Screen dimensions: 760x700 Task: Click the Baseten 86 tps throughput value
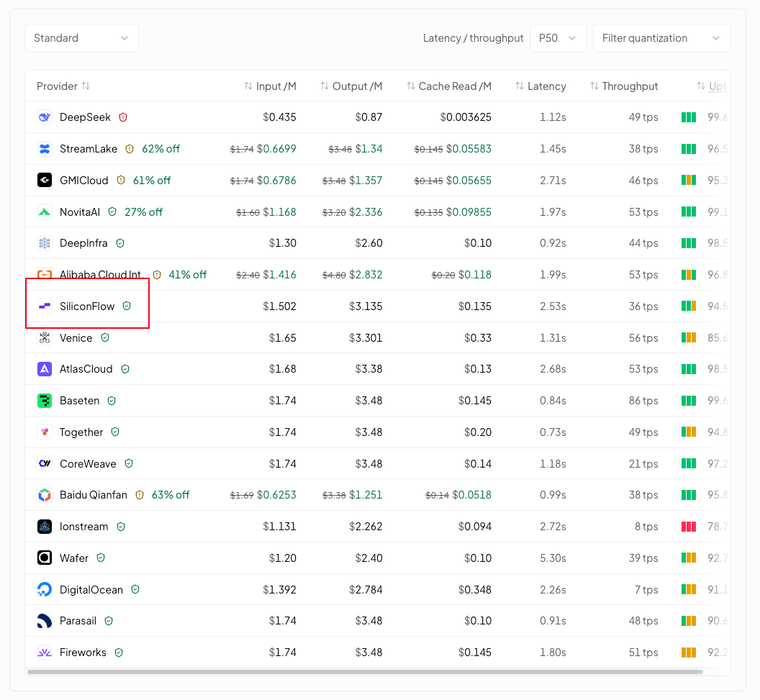(x=643, y=401)
